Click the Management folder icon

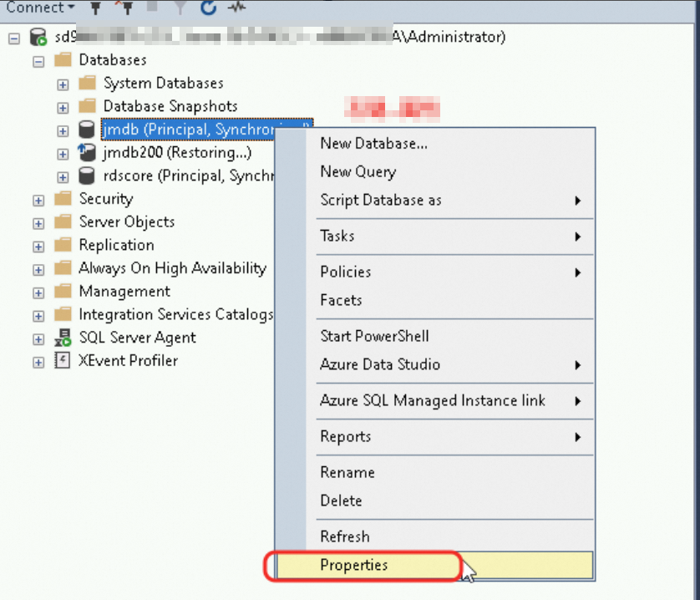pyautogui.click(x=63, y=292)
